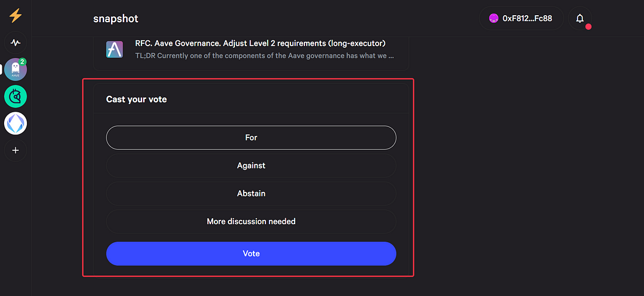Choose More discussion needed option
The width and height of the screenshot is (644, 296).
click(251, 222)
